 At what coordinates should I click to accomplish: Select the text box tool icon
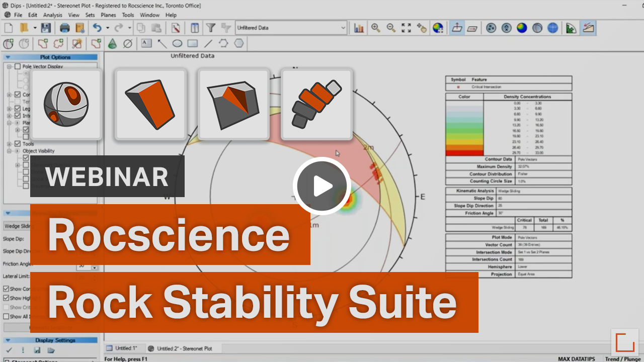[x=146, y=44]
